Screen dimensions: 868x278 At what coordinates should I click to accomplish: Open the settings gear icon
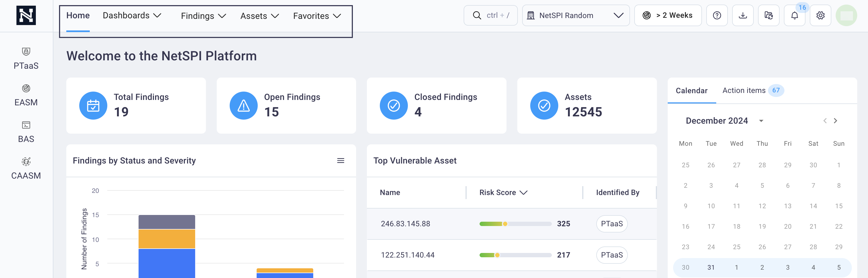(x=820, y=15)
